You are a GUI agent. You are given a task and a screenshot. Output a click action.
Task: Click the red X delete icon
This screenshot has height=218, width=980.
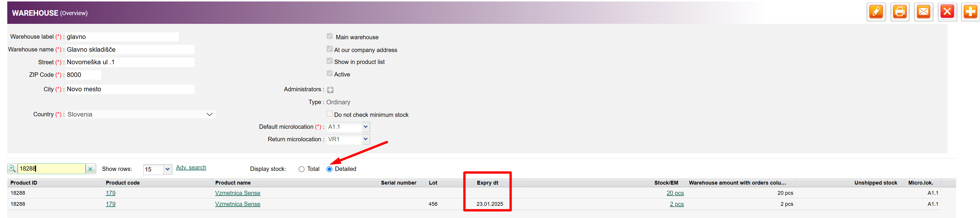point(947,12)
